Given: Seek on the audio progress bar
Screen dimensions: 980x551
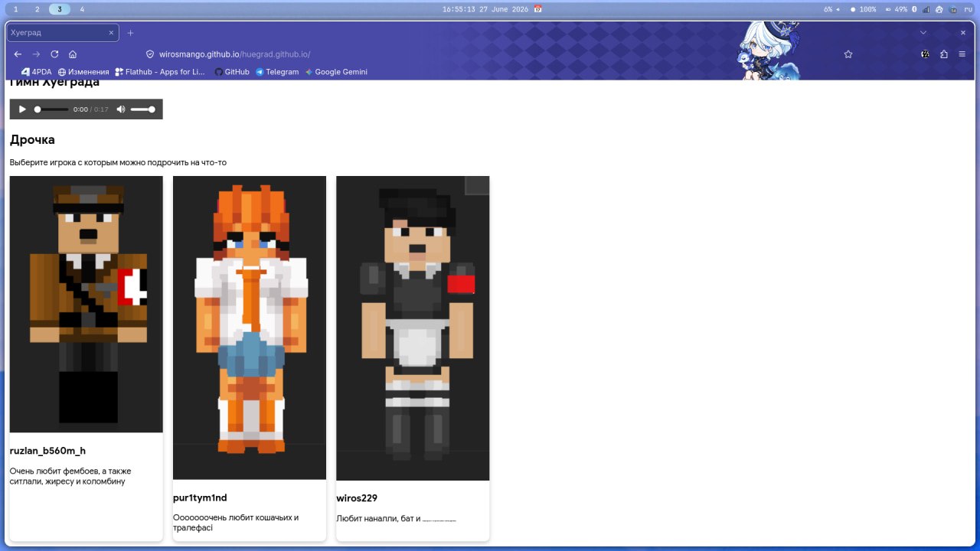Looking at the screenshot, I should (51, 109).
